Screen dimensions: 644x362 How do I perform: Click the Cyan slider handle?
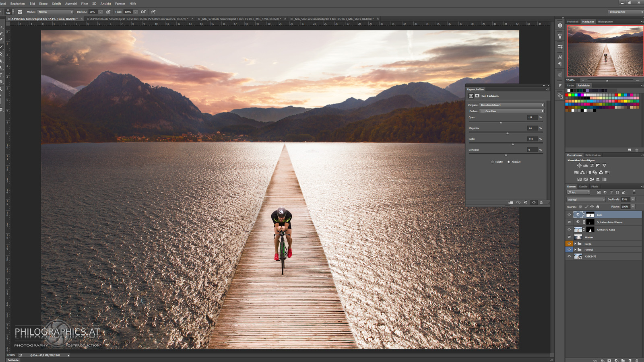[x=501, y=123]
